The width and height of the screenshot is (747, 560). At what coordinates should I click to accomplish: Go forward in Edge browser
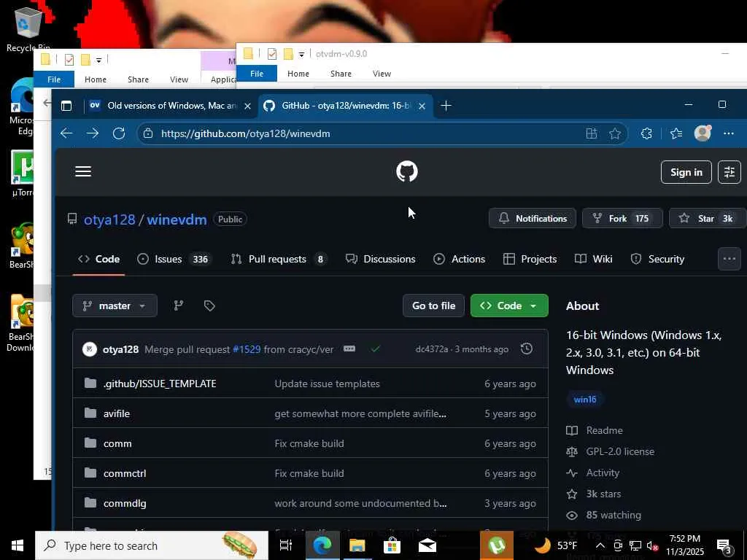tap(93, 133)
